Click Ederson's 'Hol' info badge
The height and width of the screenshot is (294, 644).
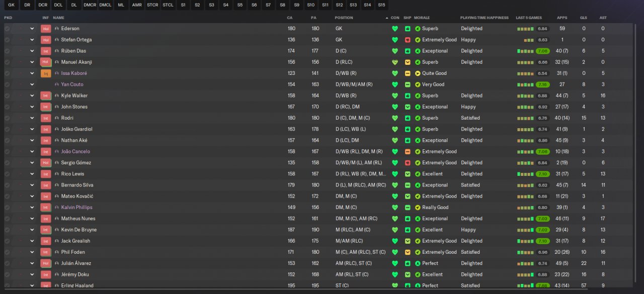[46, 29]
